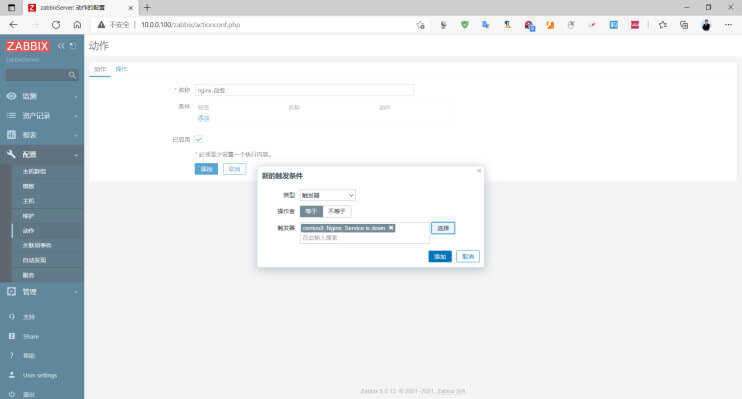Click the 选择 Select button beside trigger field
The width and height of the screenshot is (742, 399).
443,228
